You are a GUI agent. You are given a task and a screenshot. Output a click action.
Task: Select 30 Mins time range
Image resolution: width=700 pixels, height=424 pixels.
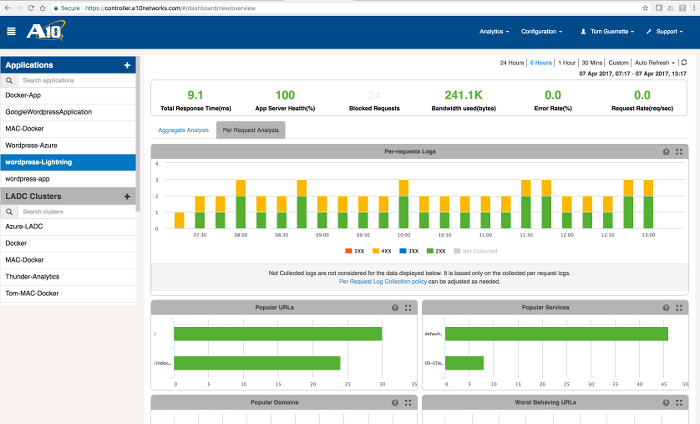(x=592, y=63)
